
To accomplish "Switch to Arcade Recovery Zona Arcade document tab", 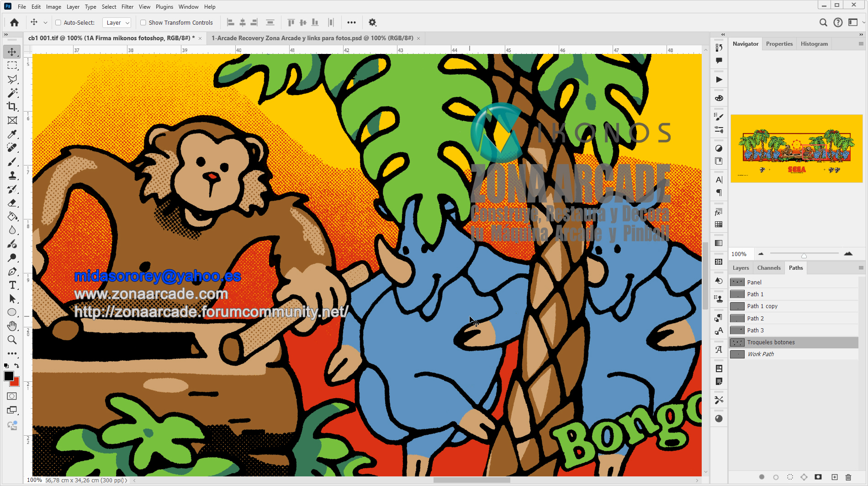I will point(312,38).
